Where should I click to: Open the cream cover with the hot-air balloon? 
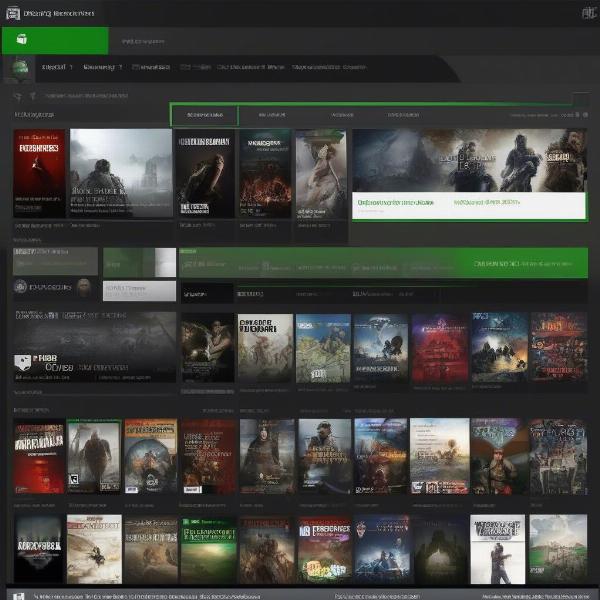coord(439,456)
